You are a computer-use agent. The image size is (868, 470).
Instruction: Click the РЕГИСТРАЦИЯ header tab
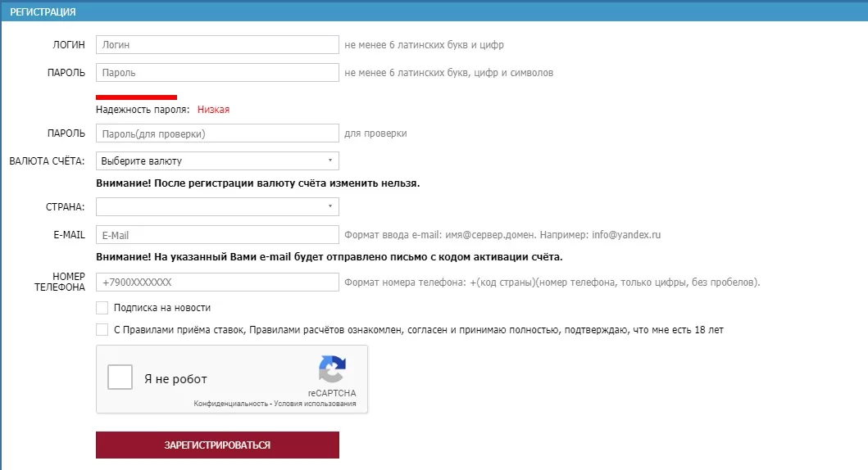(x=43, y=12)
